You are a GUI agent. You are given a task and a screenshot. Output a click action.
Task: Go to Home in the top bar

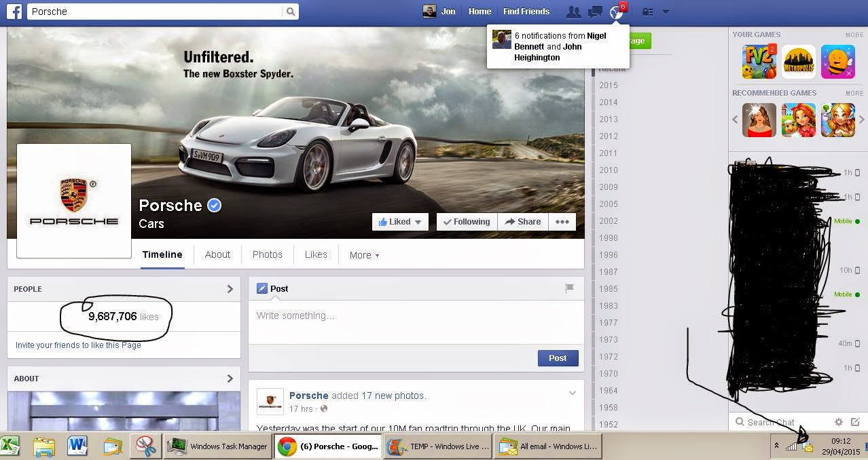coord(480,12)
